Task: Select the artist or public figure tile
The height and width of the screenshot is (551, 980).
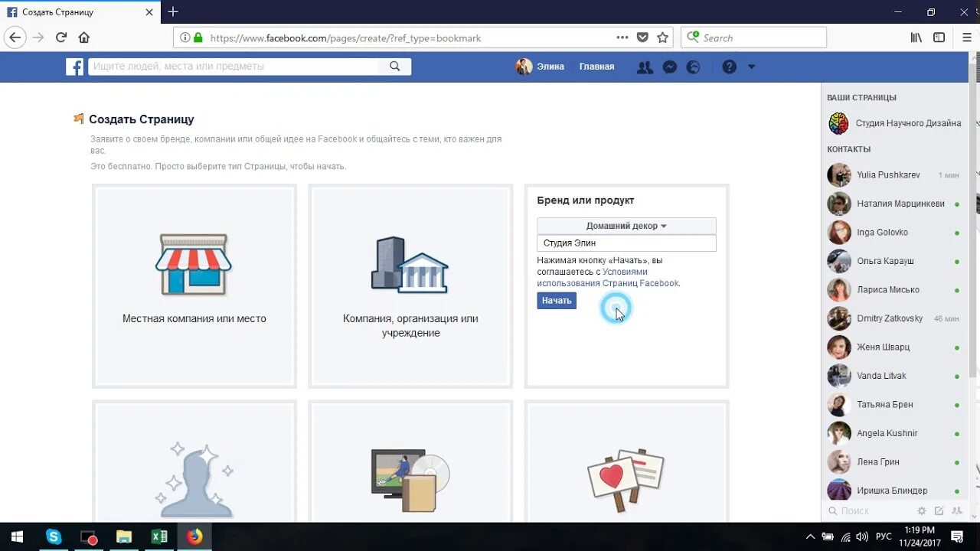Action: pyautogui.click(x=194, y=461)
